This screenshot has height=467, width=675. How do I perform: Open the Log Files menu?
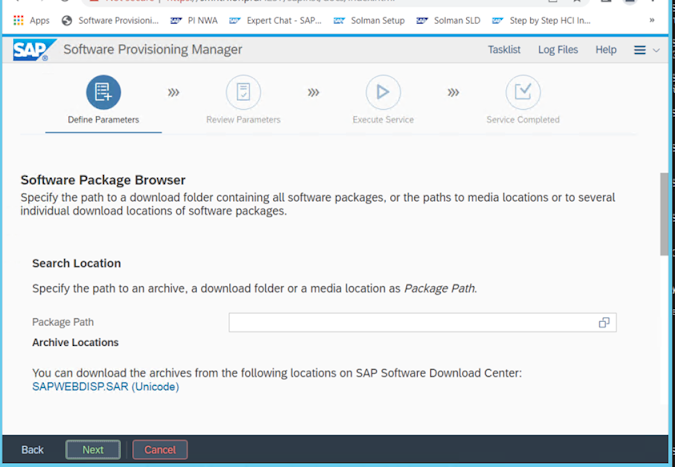pos(558,50)
